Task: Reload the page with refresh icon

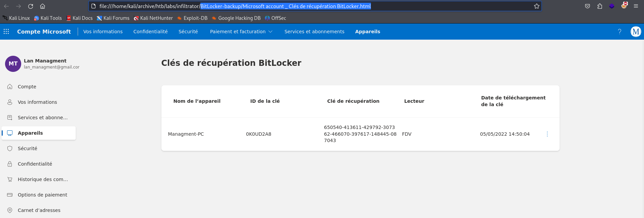Action: tap(31, 6)
